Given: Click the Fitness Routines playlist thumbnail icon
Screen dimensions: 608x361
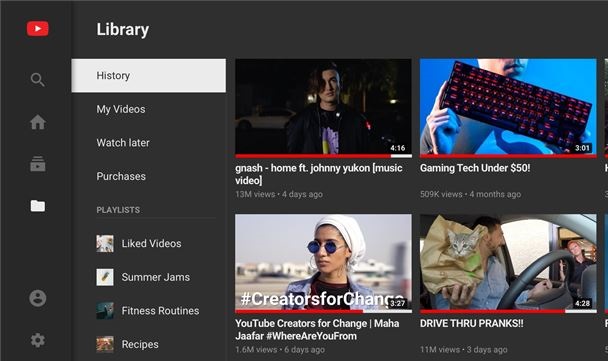Looking at the screenshot, I should [x=105, y=311].
